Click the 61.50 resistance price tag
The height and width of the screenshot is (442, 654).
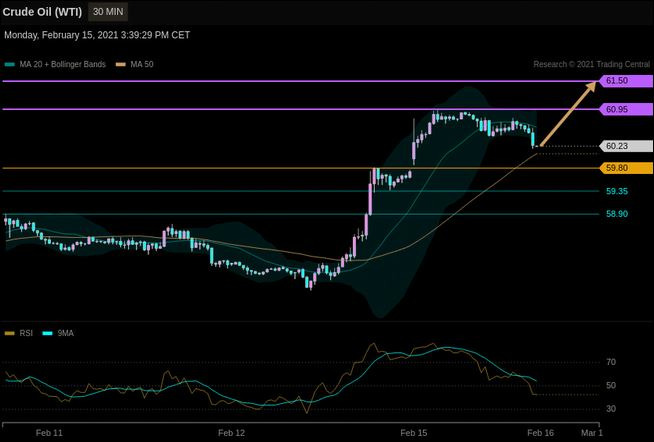point(626,81)
